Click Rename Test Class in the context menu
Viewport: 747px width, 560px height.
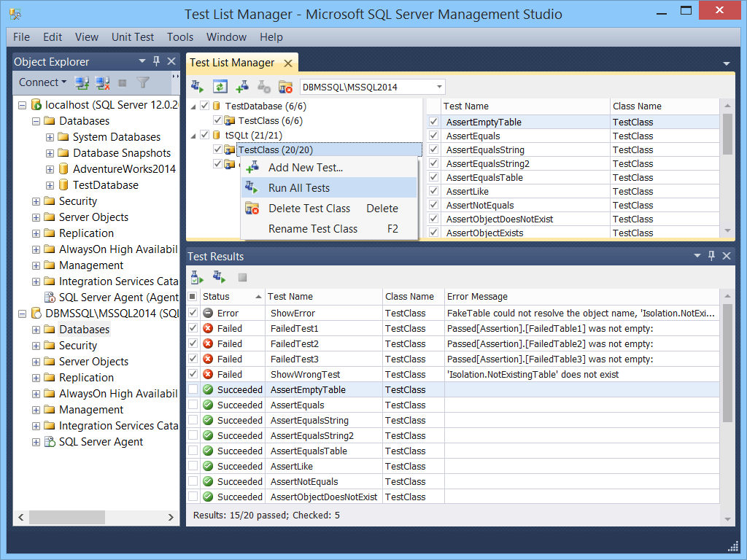[x=314, y=228]
